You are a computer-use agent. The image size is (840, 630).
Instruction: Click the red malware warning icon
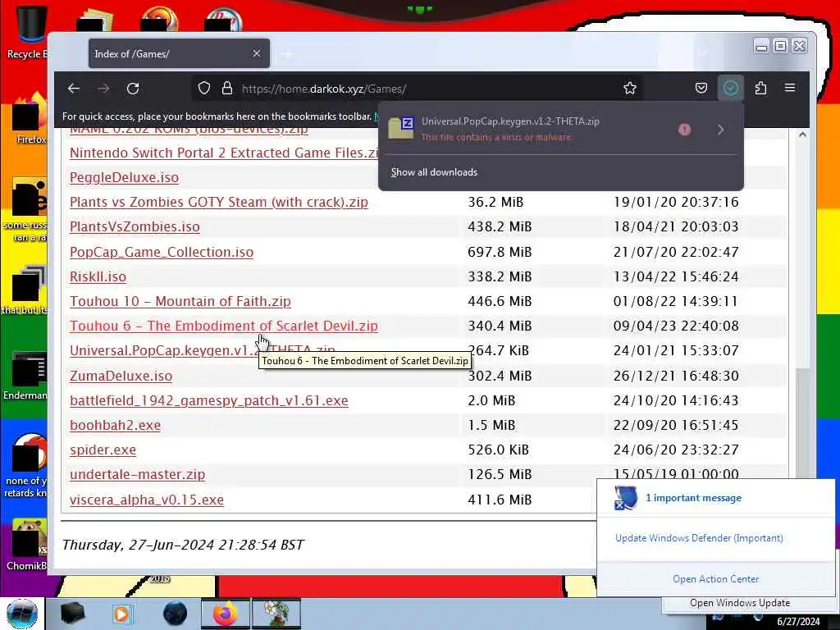(685, 129)
